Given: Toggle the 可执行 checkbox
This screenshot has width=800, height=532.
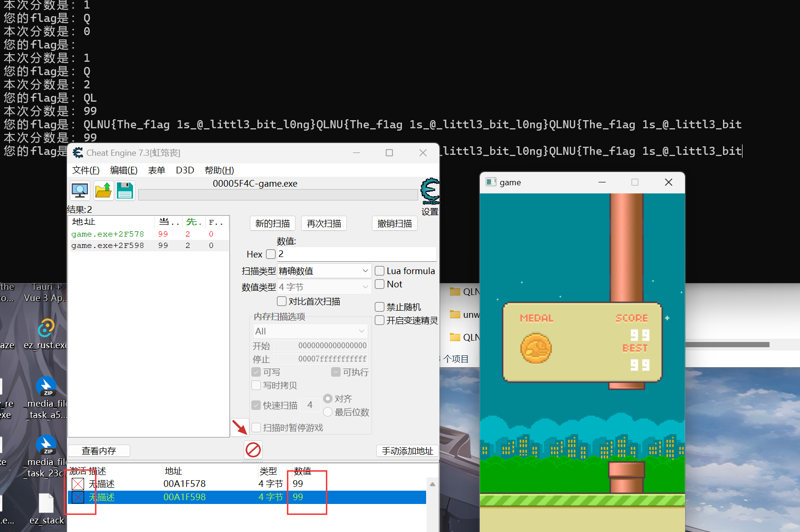Looking at the screenshot, I should (x=336, y=372).
